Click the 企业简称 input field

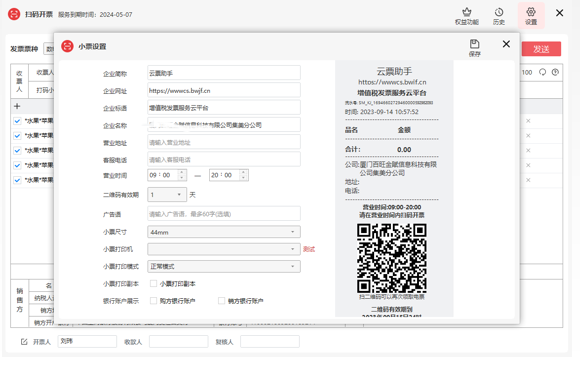224,73
